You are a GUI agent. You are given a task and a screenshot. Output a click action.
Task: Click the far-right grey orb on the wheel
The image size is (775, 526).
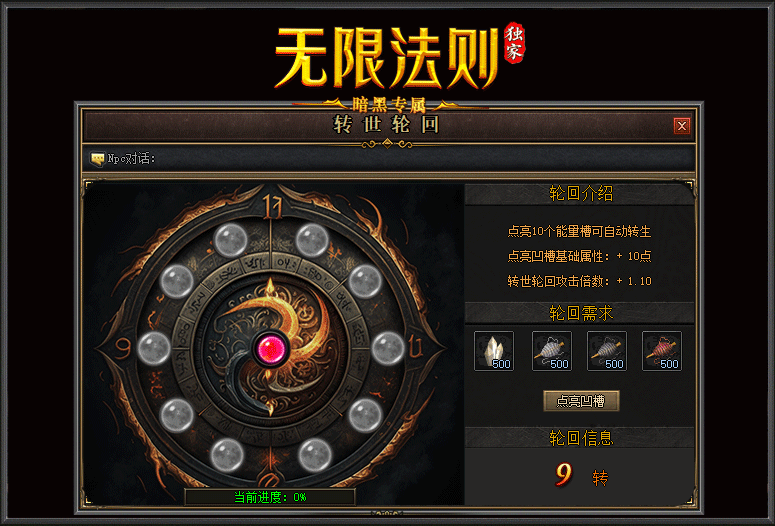[388, 348]
